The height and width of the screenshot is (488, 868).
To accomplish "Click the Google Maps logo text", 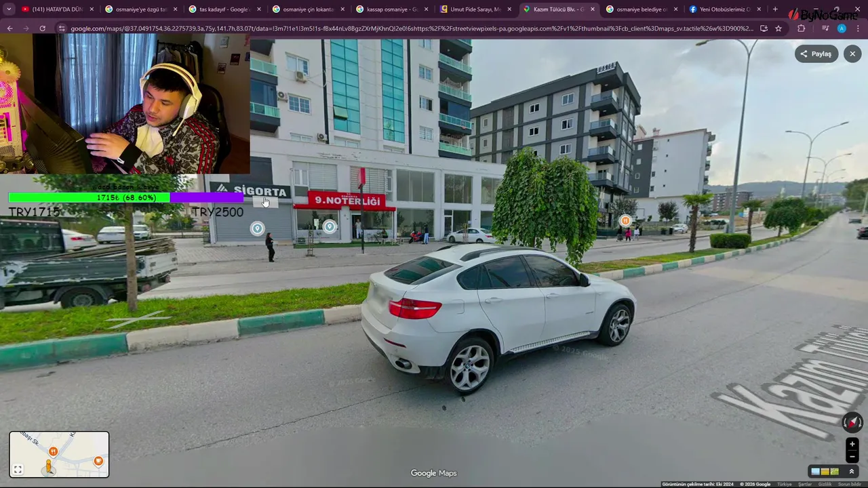I will click(x=433, y=473).
